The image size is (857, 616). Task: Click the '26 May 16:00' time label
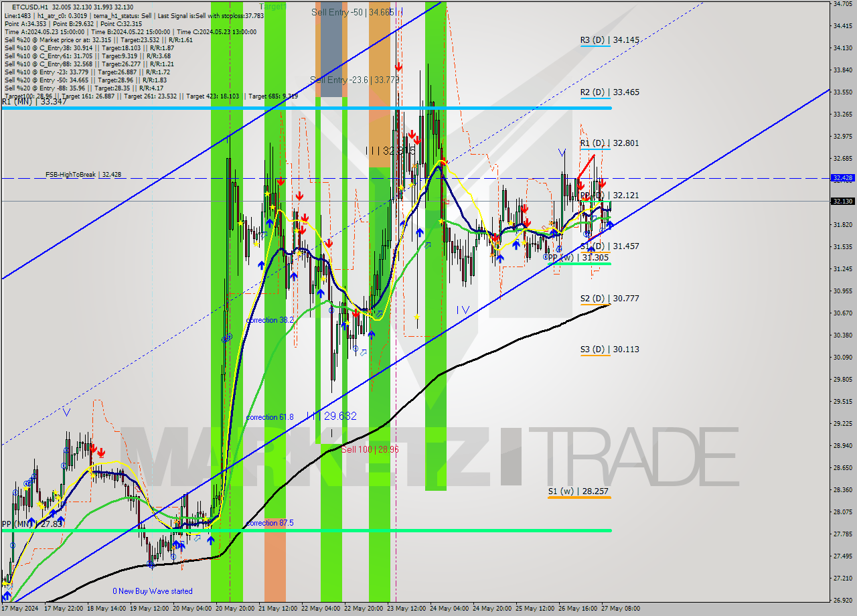pos(578,609)
